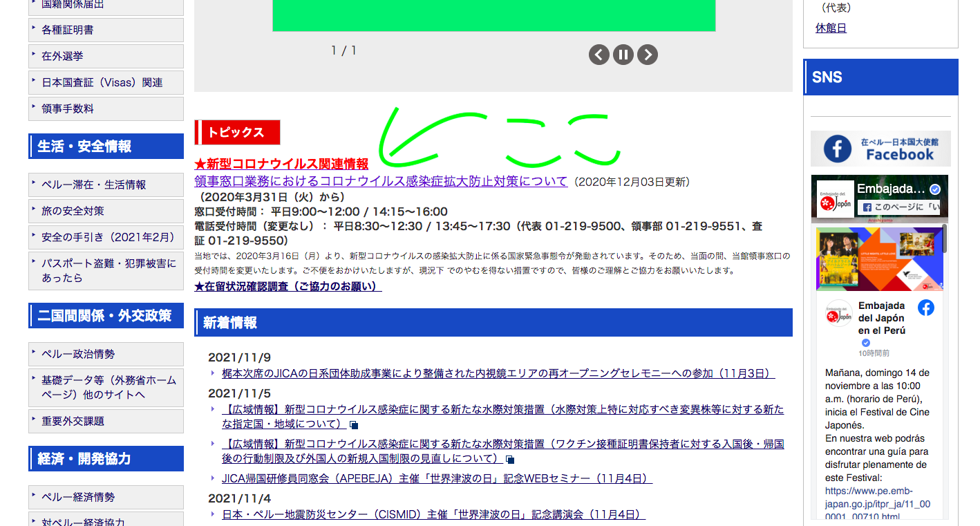Open 新型コロナウイルス関連情報 link
The height and width of the screenshot is (526, 980).
281,164
